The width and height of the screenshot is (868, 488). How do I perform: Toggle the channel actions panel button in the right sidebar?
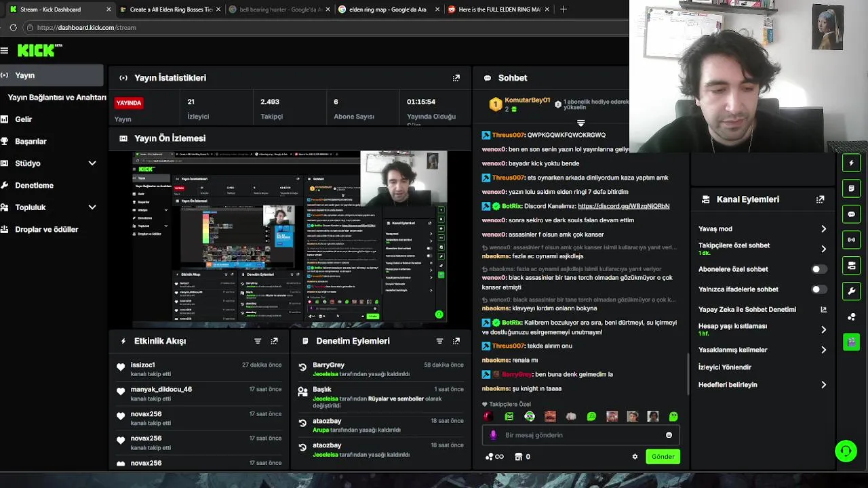coord(852,265)
